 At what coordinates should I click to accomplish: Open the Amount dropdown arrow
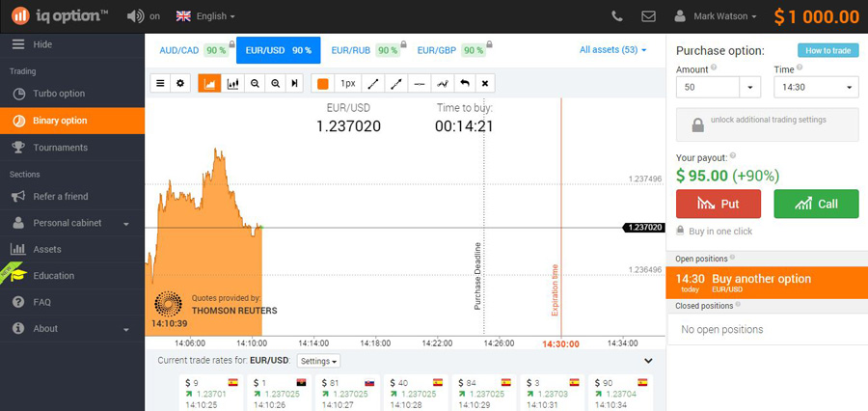coord(750,87)
